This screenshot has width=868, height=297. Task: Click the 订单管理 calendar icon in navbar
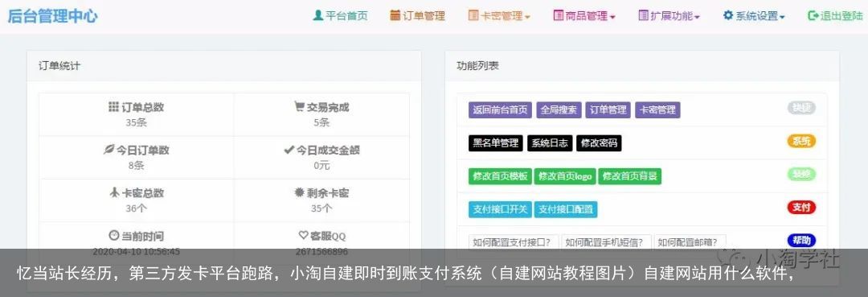coord(395,15)
